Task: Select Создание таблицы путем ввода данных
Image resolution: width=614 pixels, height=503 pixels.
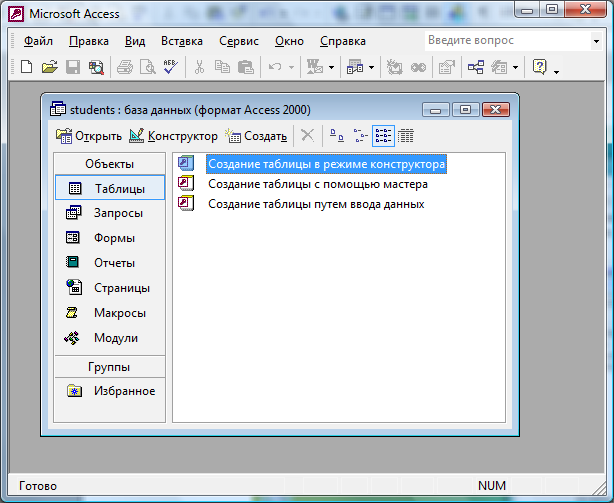Action: (316, 204)
